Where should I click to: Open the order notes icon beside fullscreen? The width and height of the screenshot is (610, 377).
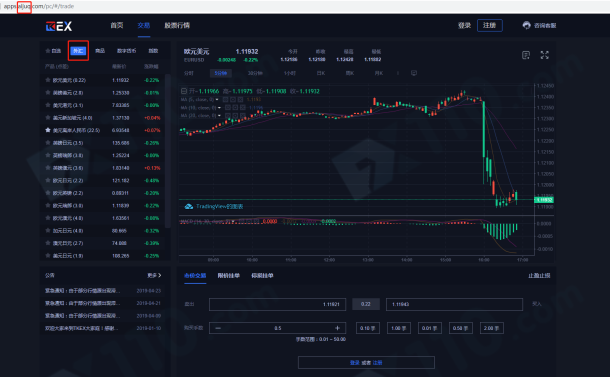point(526,55)
